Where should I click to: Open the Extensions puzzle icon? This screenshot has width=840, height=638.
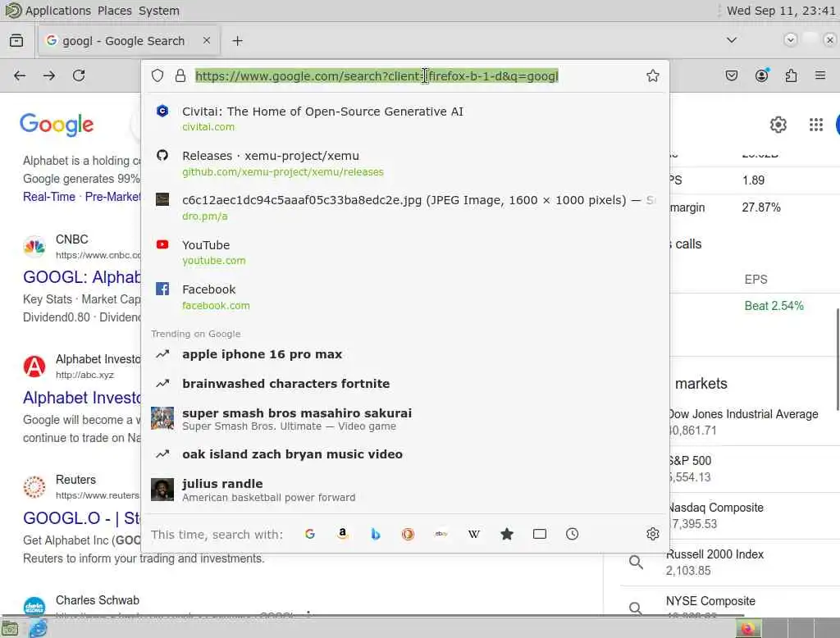(791, 75)
